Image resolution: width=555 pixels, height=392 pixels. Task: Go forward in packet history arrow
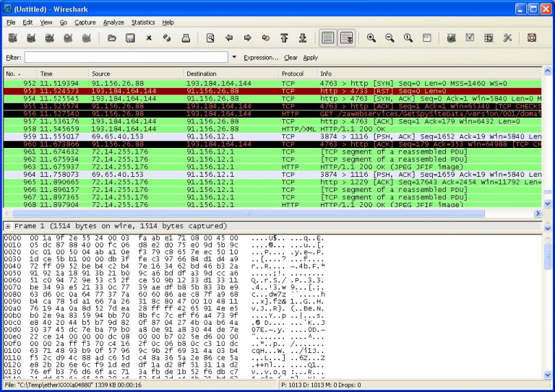(247, 38)
